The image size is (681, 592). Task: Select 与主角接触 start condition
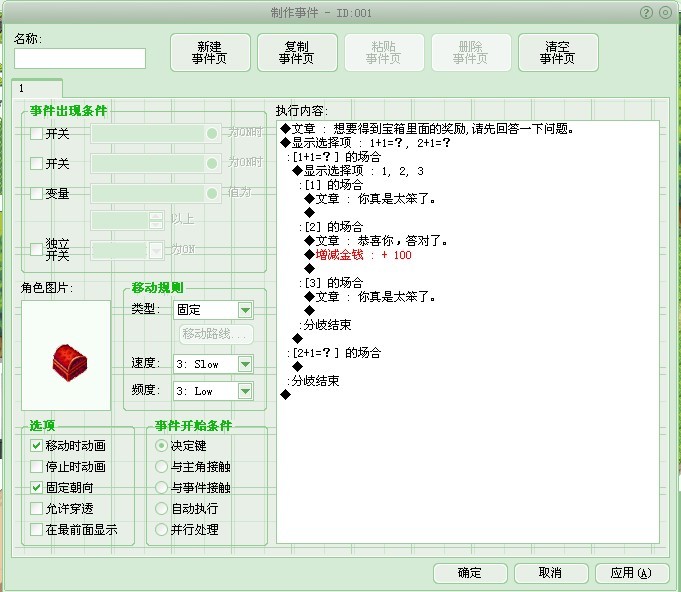161,466
